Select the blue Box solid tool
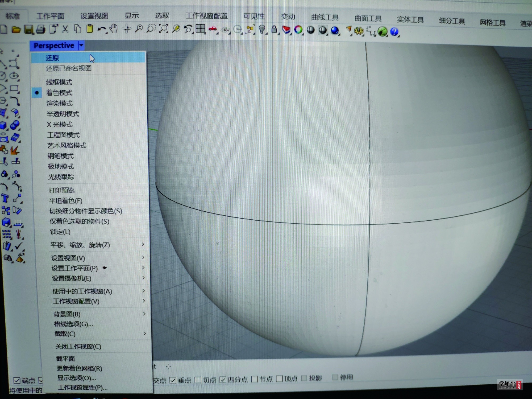Viewport: 532px width, 399px height. click(3, 125)
